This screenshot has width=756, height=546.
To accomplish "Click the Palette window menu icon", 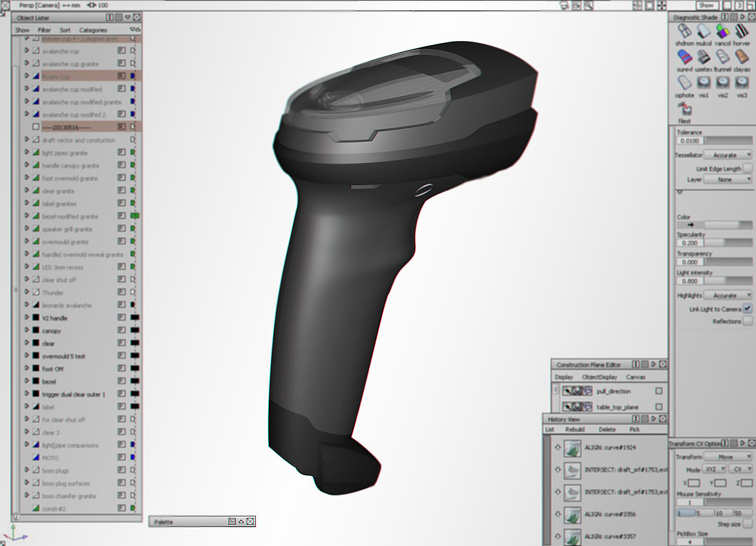I will (x=232, y=522).
